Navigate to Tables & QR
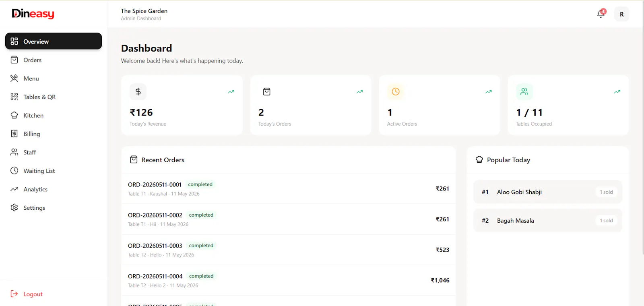Viewport: 644px width, 306px height. [x=54, y=97]
